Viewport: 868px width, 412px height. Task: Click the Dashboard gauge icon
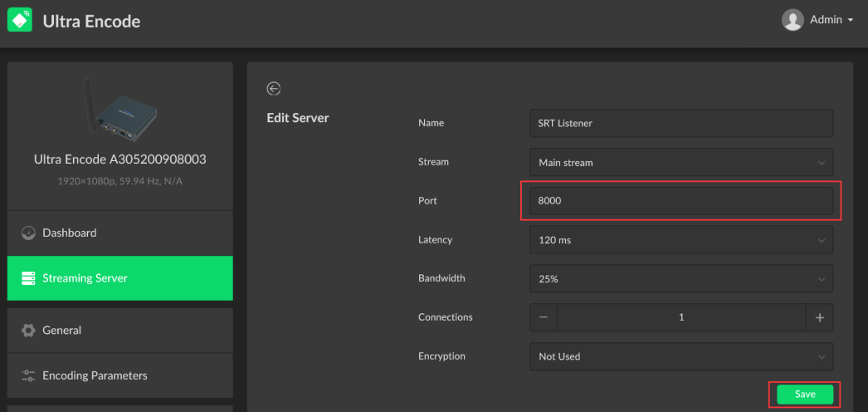[x=28, y=233]
